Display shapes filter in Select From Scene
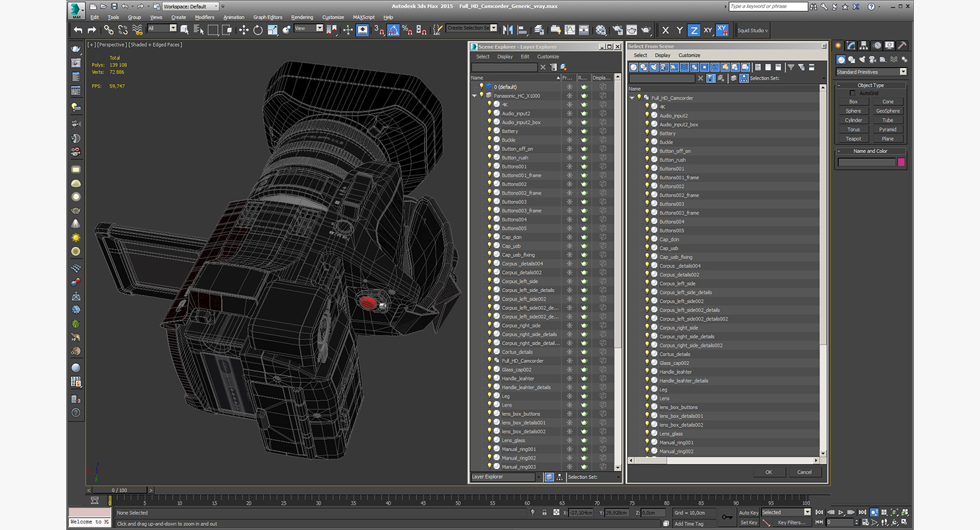 coord(644,67)
